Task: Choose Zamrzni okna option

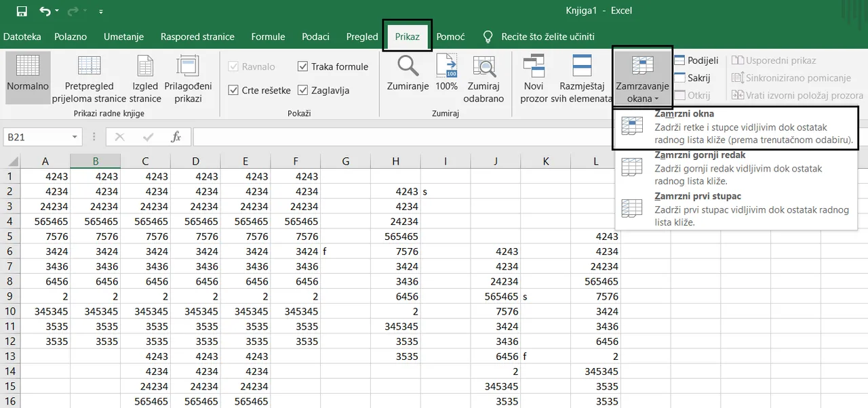Action: (x=736, y=127)
